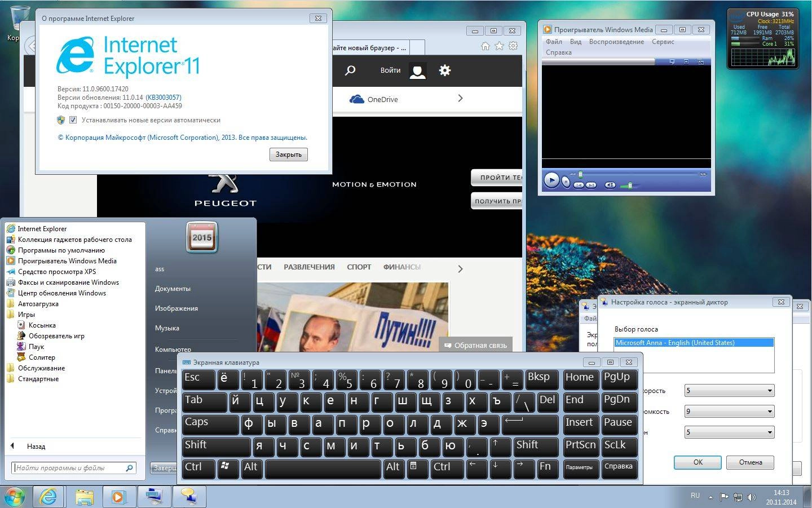The width and height of the screenshot is (812, 508).
Task: Click Закрыть in About Internet Explorer dialog
Action: click(289, 154)
